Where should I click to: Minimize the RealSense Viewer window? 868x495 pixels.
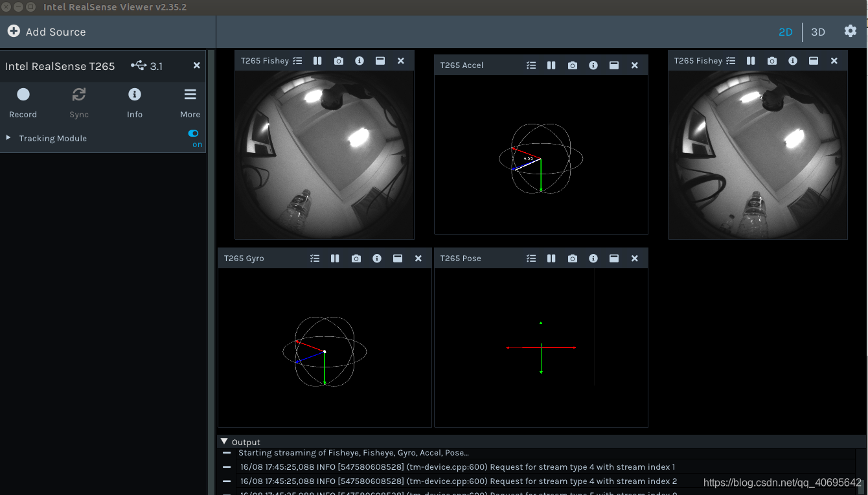[x=19, y=7]
